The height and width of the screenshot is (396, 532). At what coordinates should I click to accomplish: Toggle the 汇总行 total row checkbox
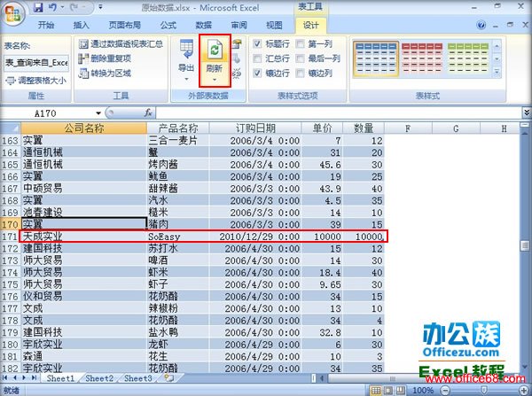pos(257,58)
